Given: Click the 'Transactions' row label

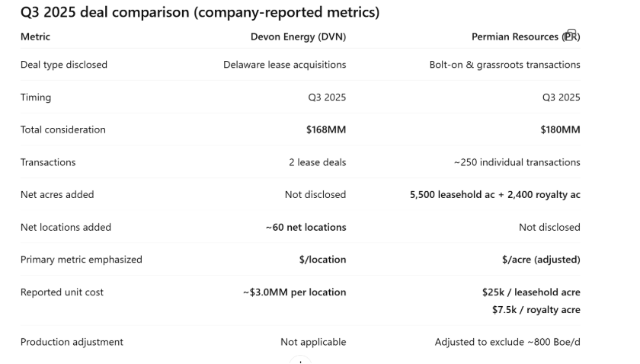Looking at the screenshot, I should pyautogui.click(x=48, y=162).
